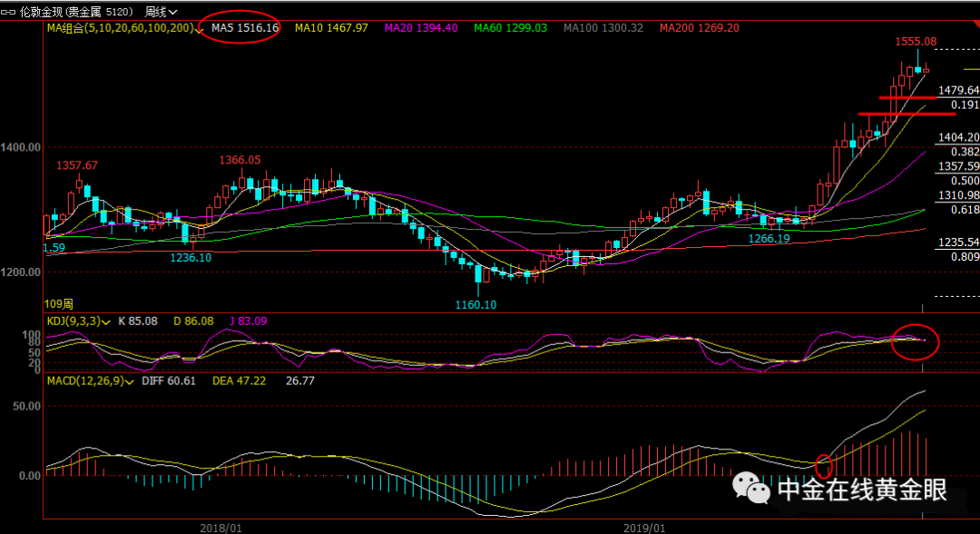Select the 0.382 Fibonacci ratio label
The image size is (980, 534).
click(965, 152)
